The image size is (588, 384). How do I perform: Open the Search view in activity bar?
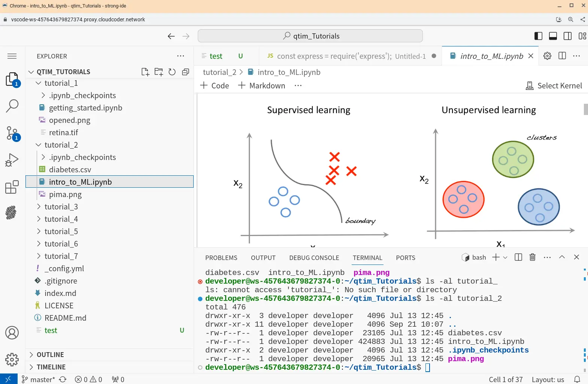[12, 106]
